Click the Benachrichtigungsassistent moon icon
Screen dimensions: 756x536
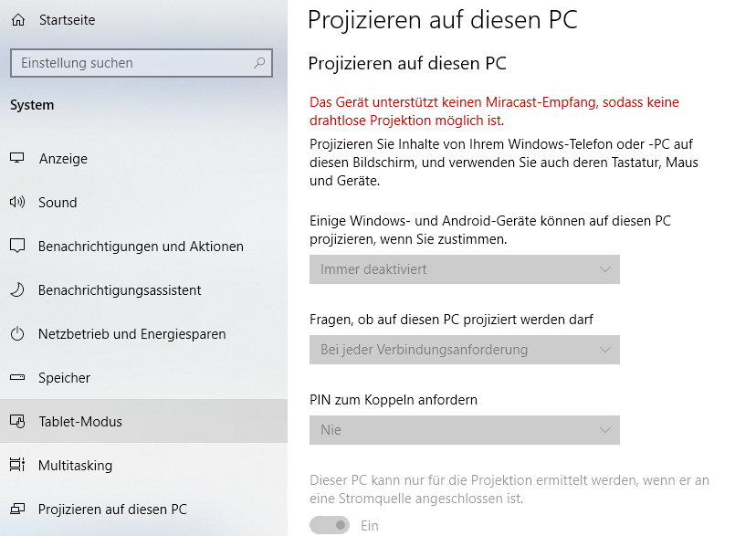point(16,289)
